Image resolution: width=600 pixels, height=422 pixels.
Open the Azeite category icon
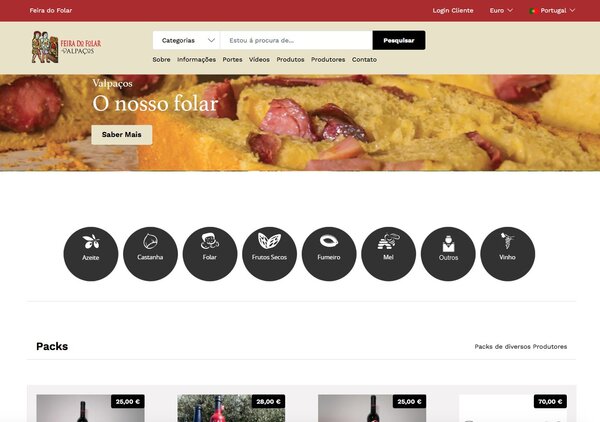click(x=91, y=254)
